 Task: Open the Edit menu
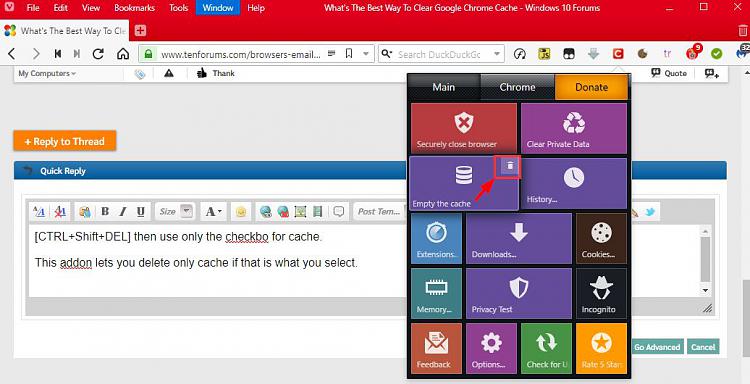coord(60,8)
